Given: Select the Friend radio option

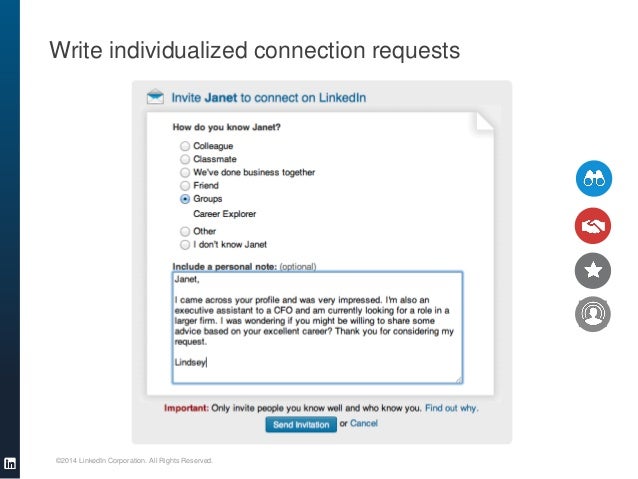Looking at the screenshot, I should (185, 185).
